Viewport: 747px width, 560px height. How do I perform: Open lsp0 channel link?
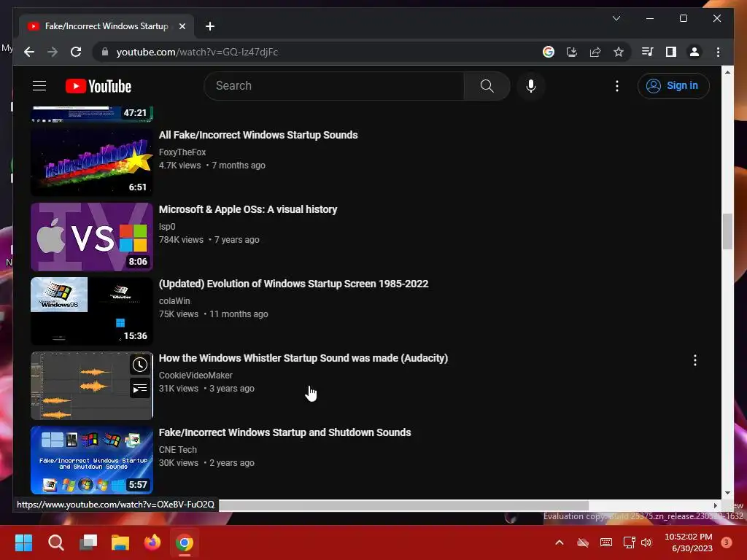167,226
